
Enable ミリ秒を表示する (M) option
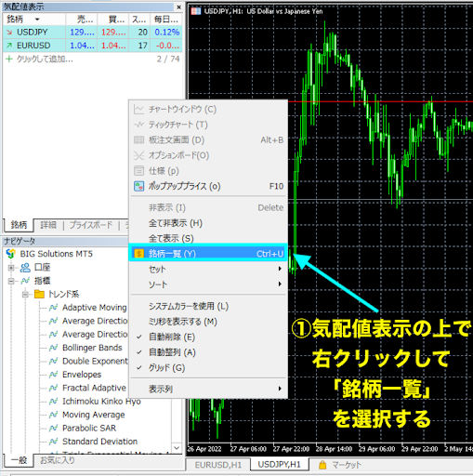[208, 322]
